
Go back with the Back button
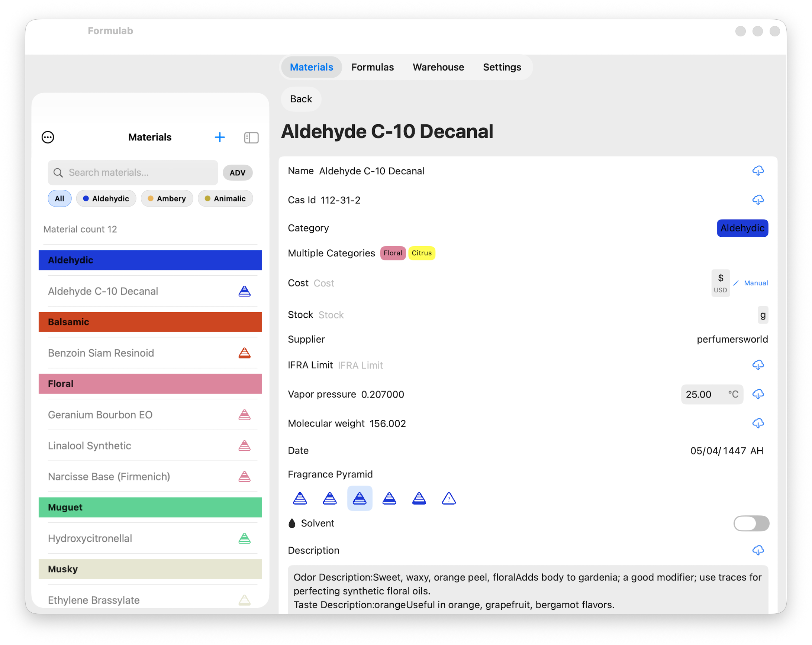[x=301, y=99]
